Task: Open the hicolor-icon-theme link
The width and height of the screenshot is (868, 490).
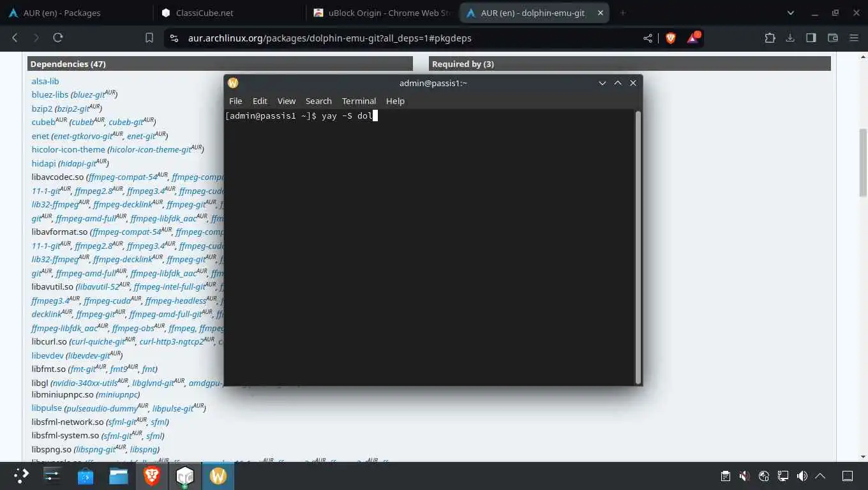Action: [68, 149]
